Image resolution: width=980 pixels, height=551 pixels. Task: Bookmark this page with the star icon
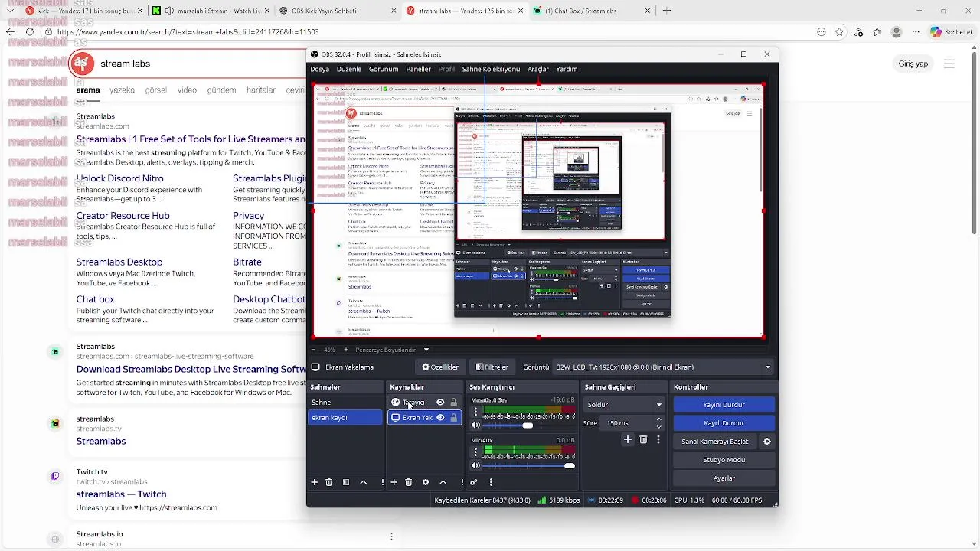tap(840, 32)
